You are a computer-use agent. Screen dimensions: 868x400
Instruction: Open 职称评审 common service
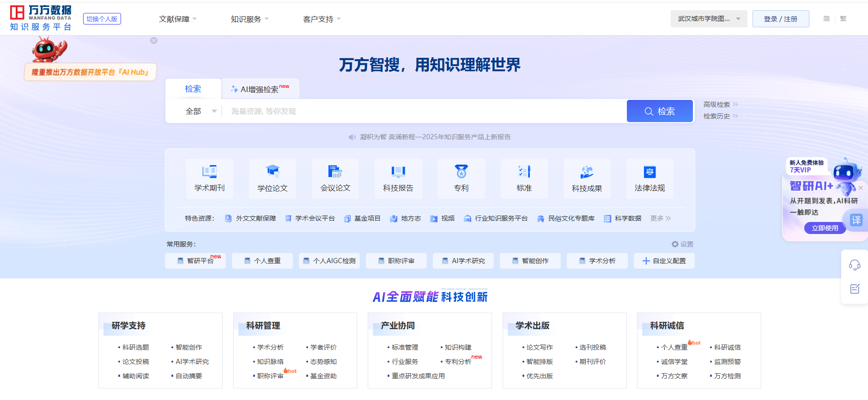(x=396, y=261)
